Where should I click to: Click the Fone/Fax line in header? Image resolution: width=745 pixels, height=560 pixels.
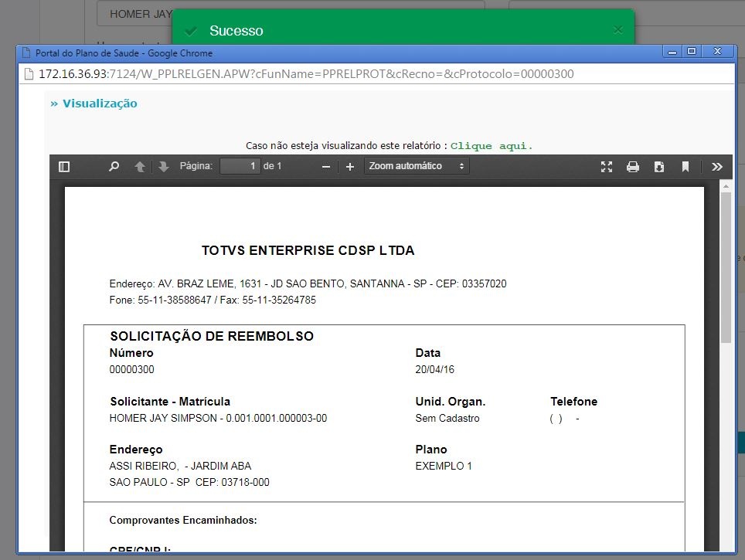[x=213, y=300]
